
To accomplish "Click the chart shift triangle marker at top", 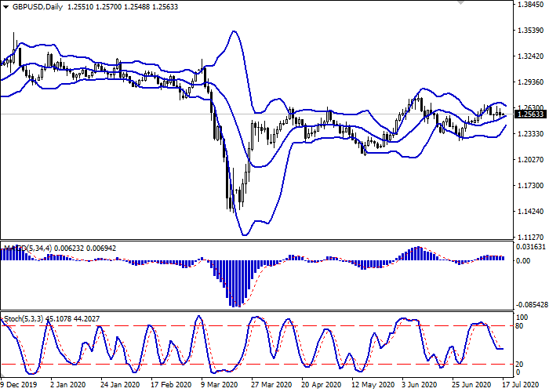I will [460, 4].
